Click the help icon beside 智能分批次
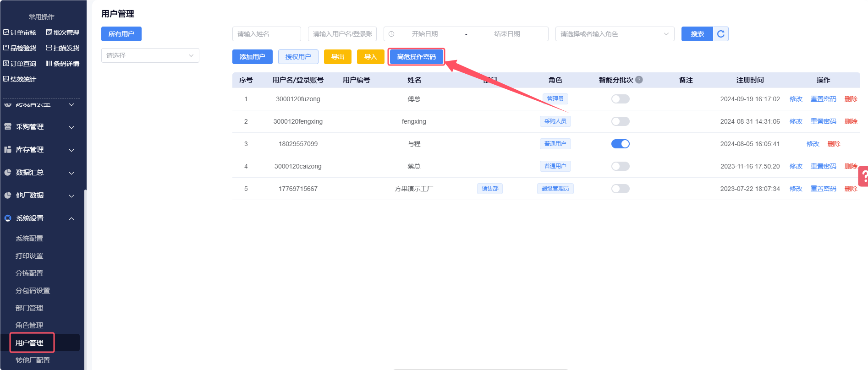Image resolution: width=868 pixels, height=370 pixels. click(639, 80)
